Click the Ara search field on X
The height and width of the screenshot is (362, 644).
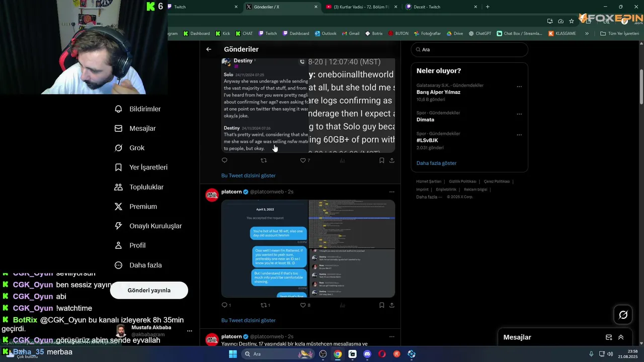pos(469,50)
